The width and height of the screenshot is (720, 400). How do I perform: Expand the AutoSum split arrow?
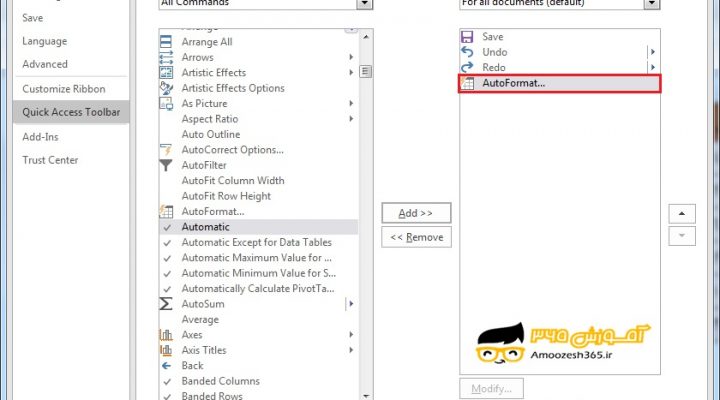351,304
